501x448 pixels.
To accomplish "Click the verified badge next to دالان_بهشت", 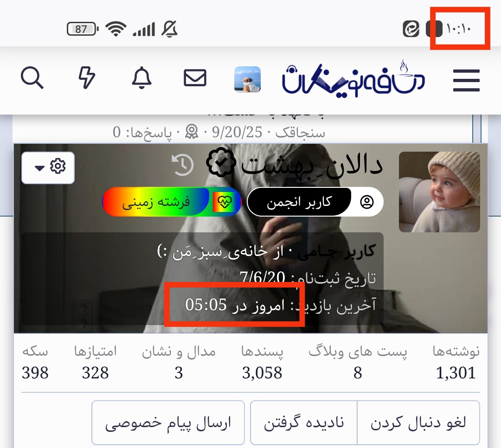I will (222, 162).
